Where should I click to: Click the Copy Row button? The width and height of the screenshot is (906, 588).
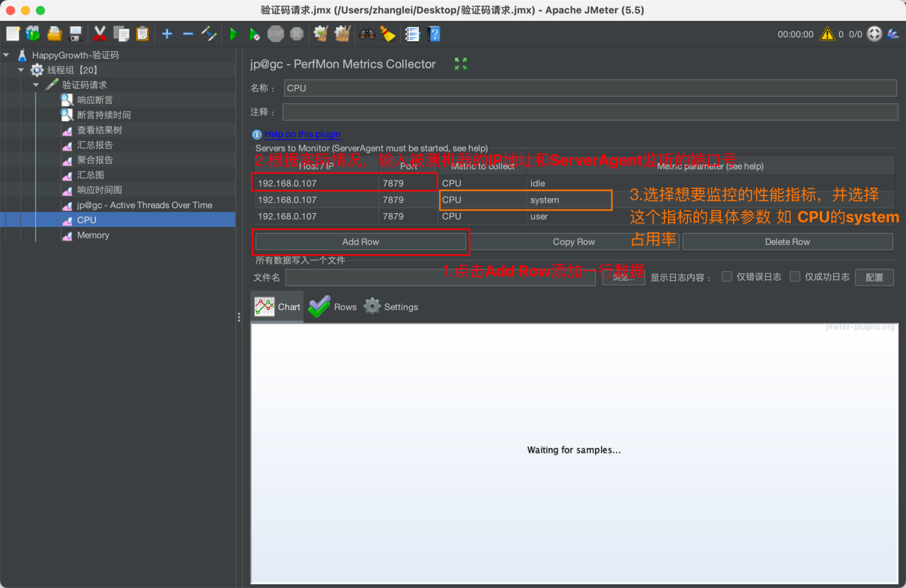[574, 241]
